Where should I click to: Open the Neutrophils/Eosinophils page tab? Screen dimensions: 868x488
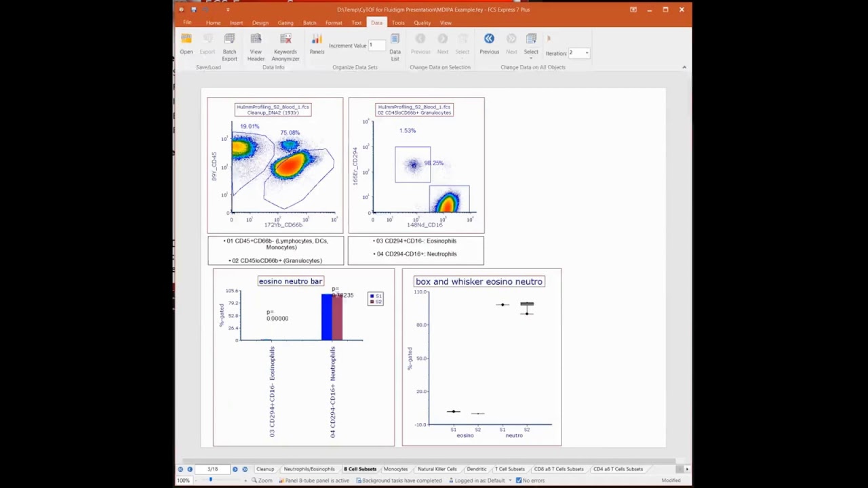pyautogui.click(x=309, y=469)
